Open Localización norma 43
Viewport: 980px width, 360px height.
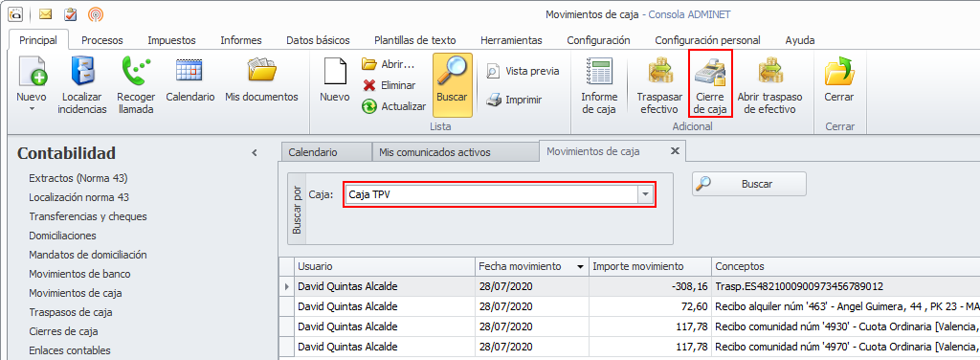(x=78, y=197)
